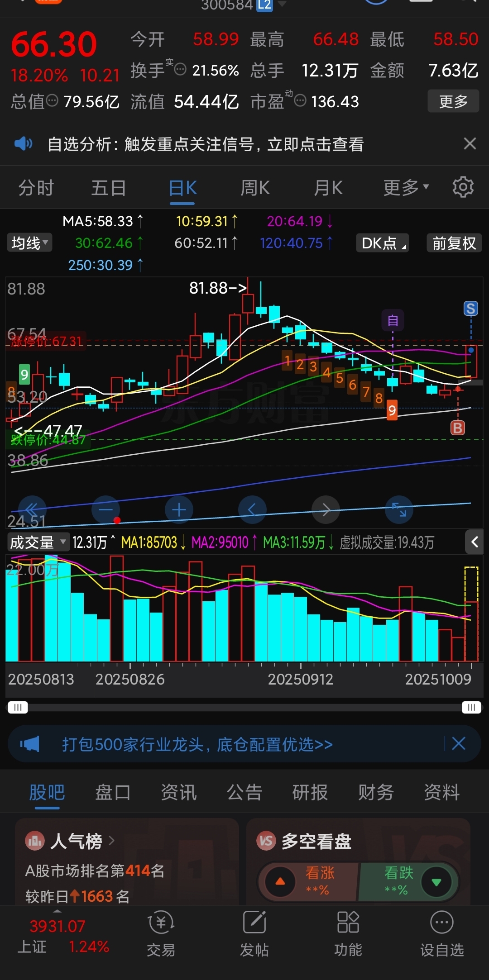Expand the 更多 chart period dropdown
Image resolution: width=489 pixels, height=980 pixels.
tap(406, 187)
